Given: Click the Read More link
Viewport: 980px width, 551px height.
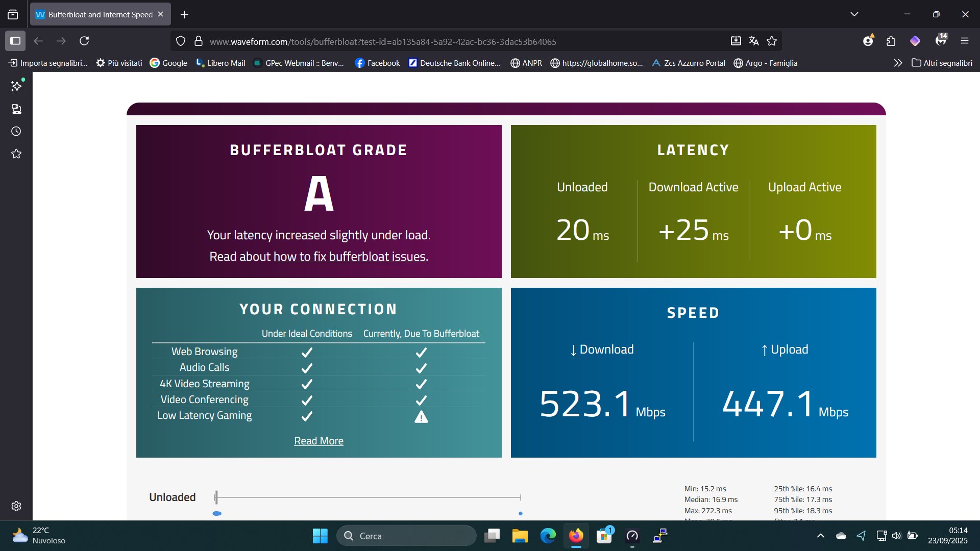Looking at the screenshot, I should [318, 441].
